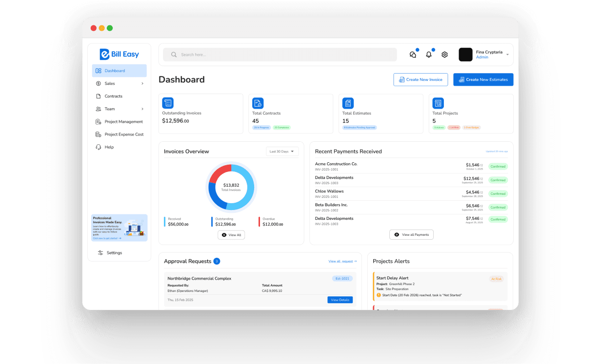Click the red Overdue legend marker

(260, 222)
